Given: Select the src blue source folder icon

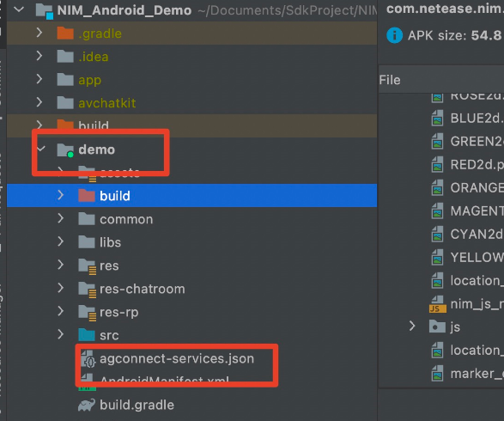Looking at the screenshot, I should click(87, 335).
